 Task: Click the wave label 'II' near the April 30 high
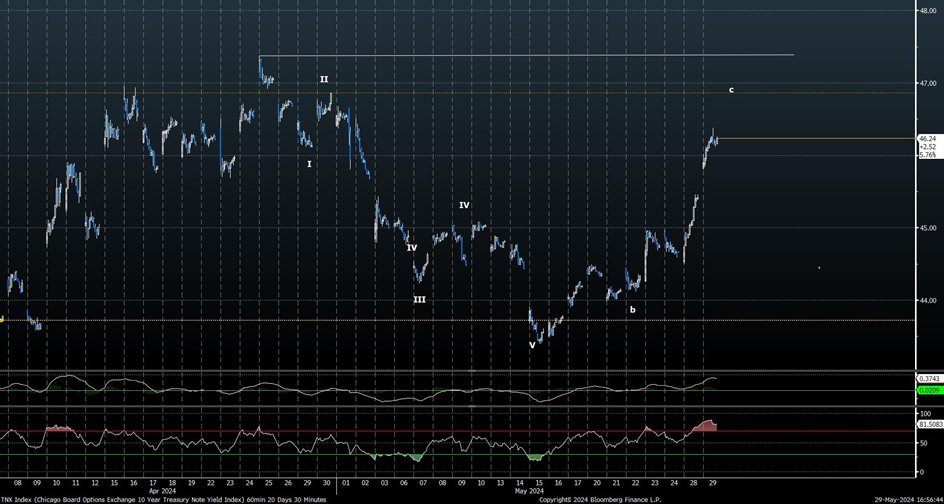tap(324, 79)
